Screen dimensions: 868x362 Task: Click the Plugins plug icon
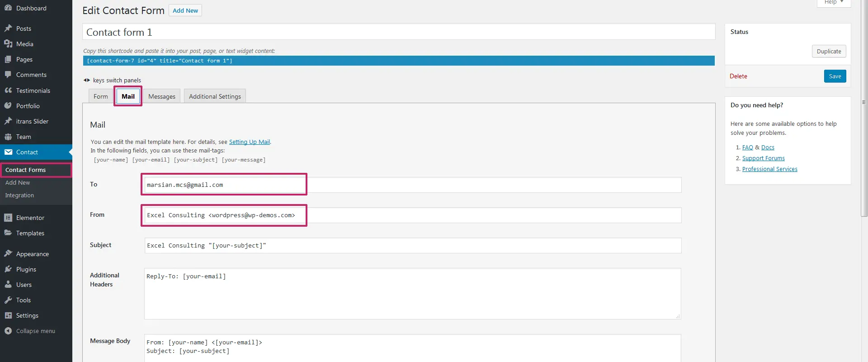(8, 269)
